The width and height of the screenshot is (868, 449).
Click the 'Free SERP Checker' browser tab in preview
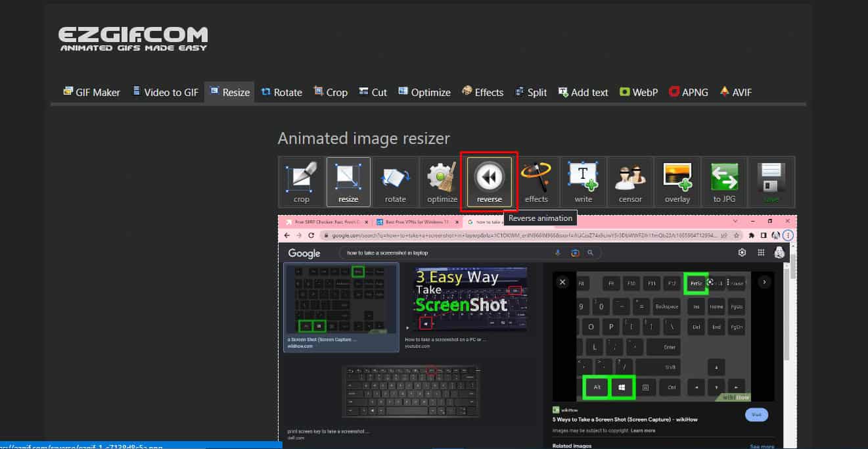[326, 222]
